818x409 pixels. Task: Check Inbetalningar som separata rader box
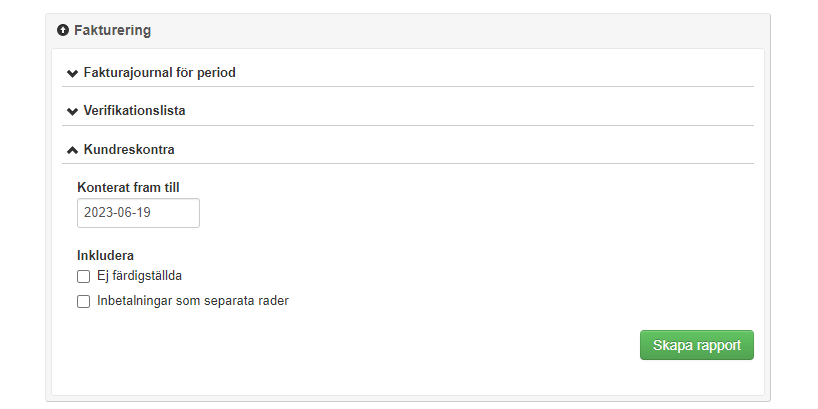[84, 301]
